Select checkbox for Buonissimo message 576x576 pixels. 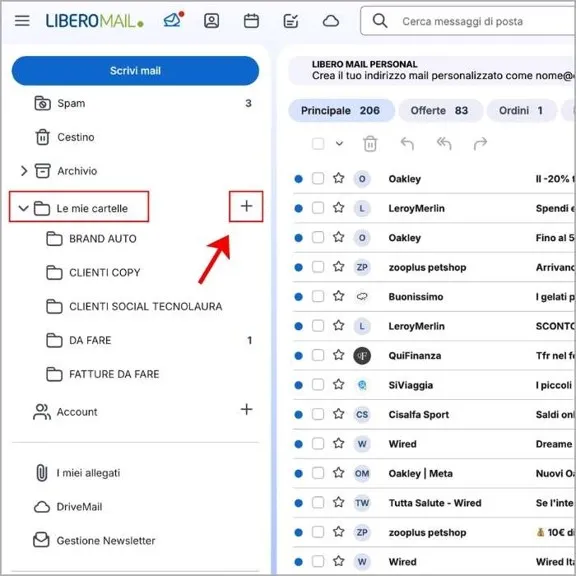[x=318, y=296]
